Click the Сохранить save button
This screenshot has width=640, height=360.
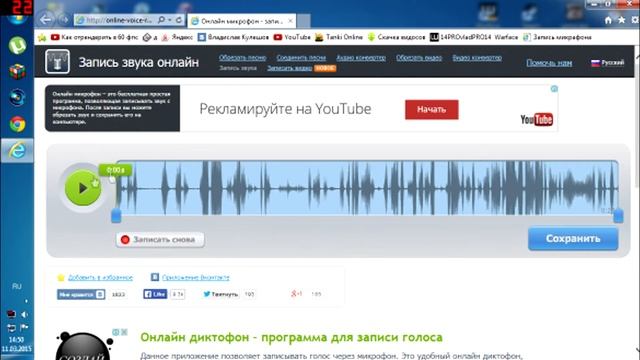tap(573, 239)
